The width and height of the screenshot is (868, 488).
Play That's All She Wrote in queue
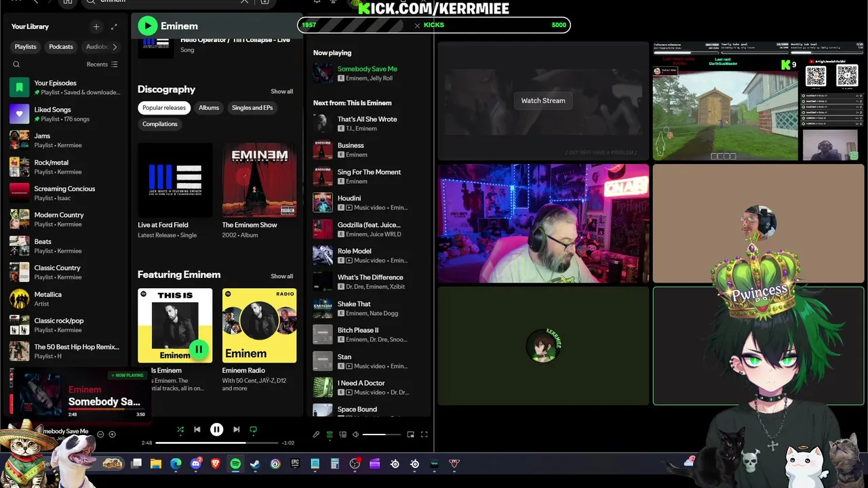pyautogui.click(x=370, y=123)
